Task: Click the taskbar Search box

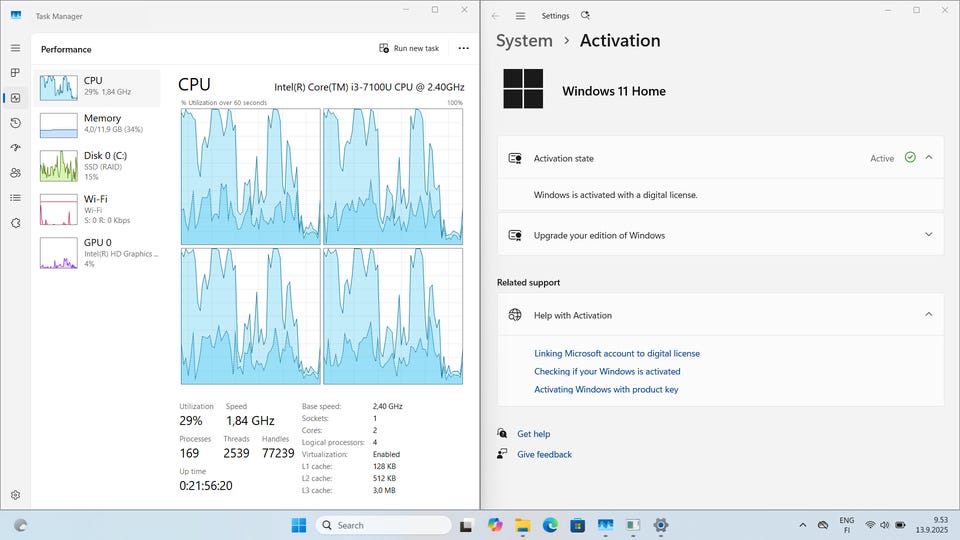Action: point(385,525)
